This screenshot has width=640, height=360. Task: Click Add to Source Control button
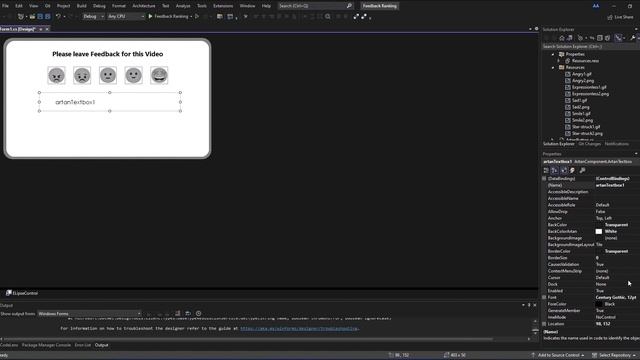coord(558,355)
